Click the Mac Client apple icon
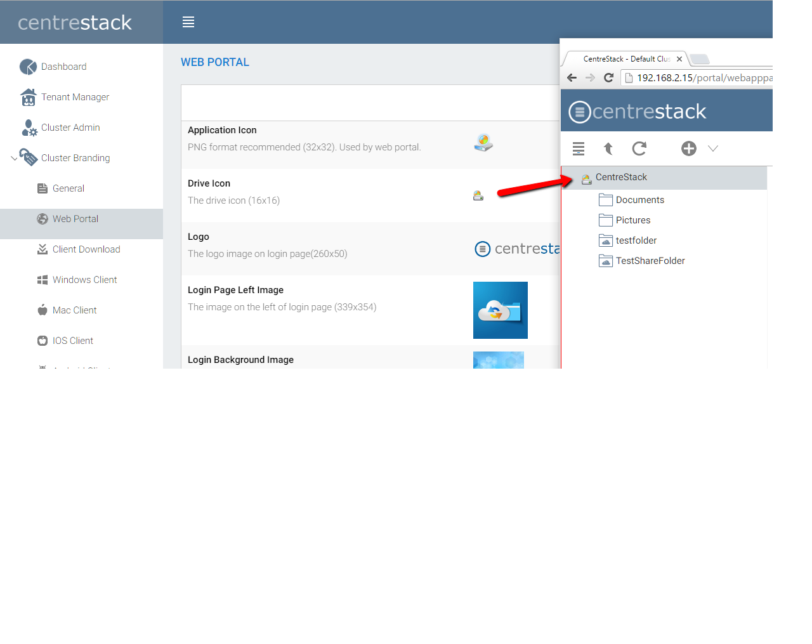The height and width of the screenshot is (644, 812). 43,310
